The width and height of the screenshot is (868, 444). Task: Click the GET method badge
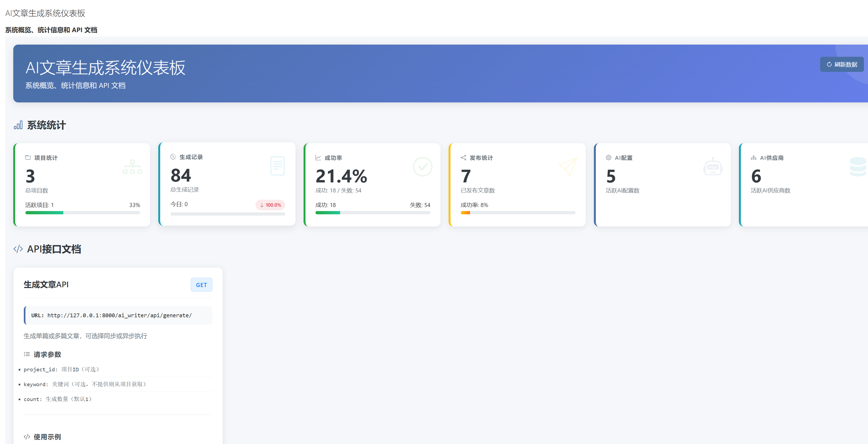(x=201, y=285)
